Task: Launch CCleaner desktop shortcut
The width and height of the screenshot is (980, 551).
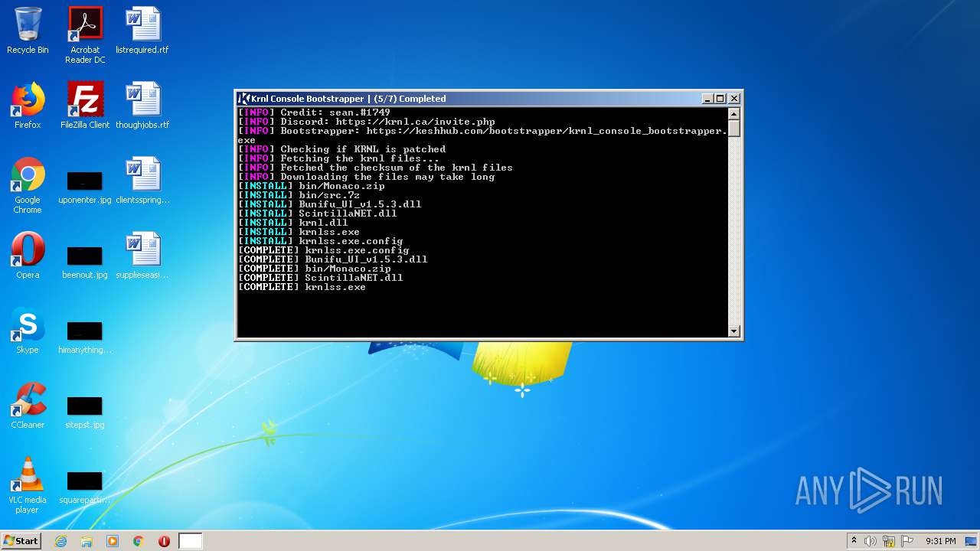Action: [x=28, y=406]
